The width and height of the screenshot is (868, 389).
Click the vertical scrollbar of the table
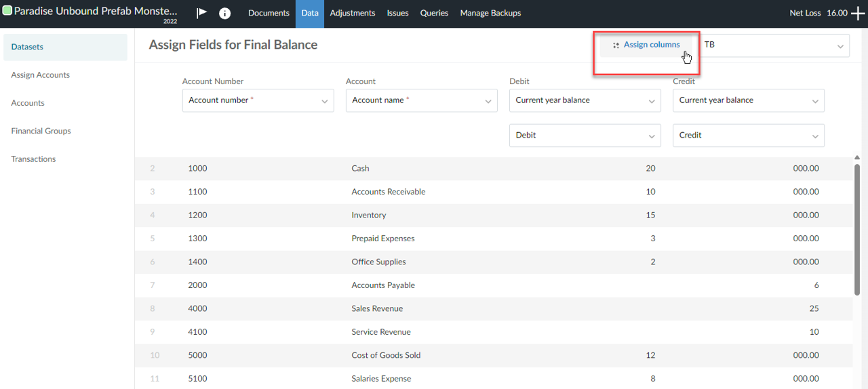pyautogui.click(x=857, y=230)
